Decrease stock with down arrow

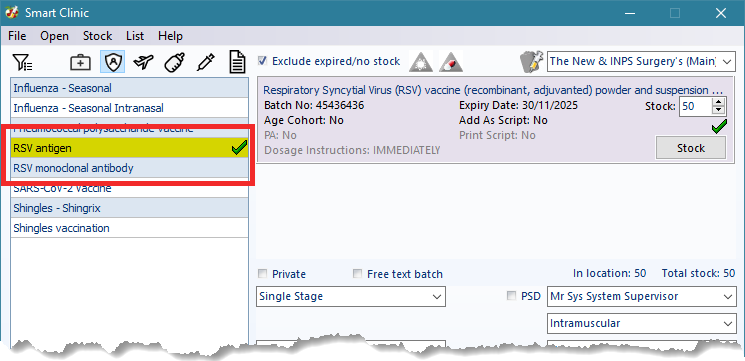[718, 110]
